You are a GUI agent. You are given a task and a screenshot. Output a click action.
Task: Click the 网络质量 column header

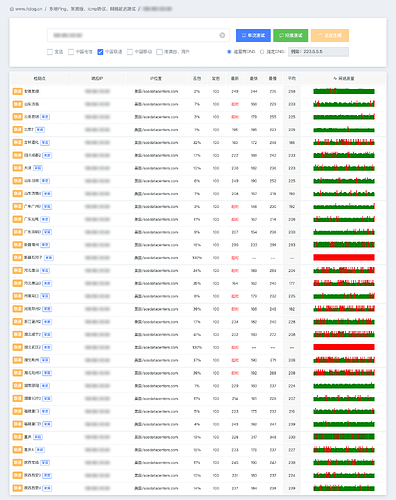tap(344, 79)
